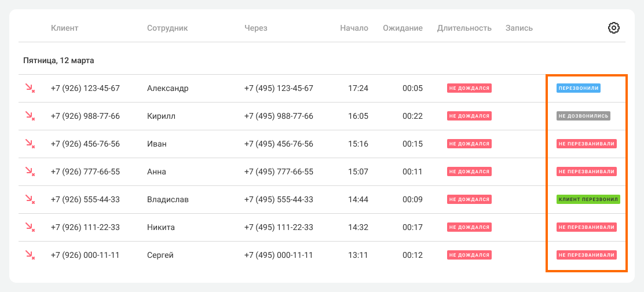Screen dimensions: 644x292
Task: Click missed call icon for Кирилл row
Action: [30, 116]
